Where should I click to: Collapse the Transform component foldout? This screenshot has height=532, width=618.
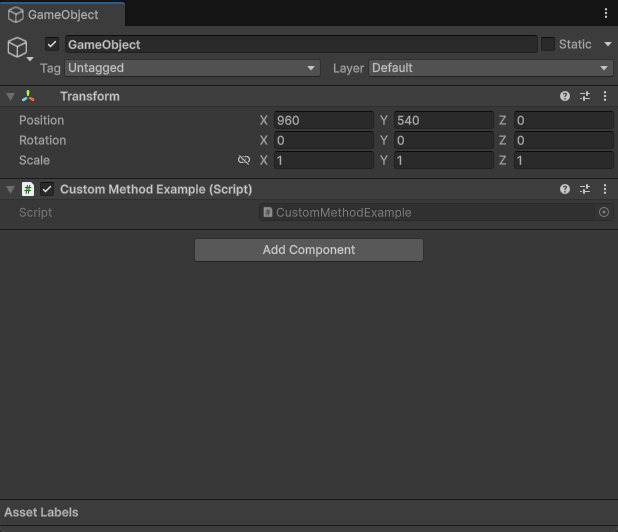pyautogui.click(x=10, y=97)
